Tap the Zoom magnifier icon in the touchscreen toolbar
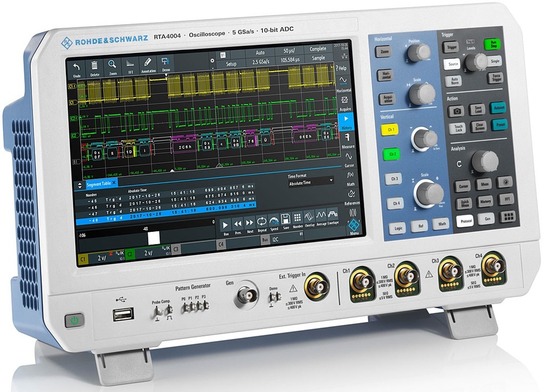Viewport: 543px width, 392px height. pos(112,66)
